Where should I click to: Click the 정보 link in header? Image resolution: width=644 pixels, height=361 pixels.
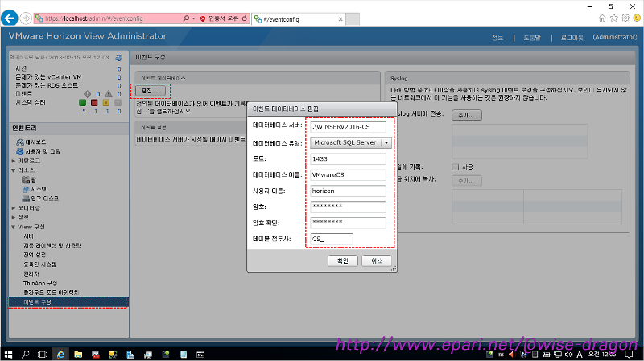pyautogui.click(x=497, y=38)
